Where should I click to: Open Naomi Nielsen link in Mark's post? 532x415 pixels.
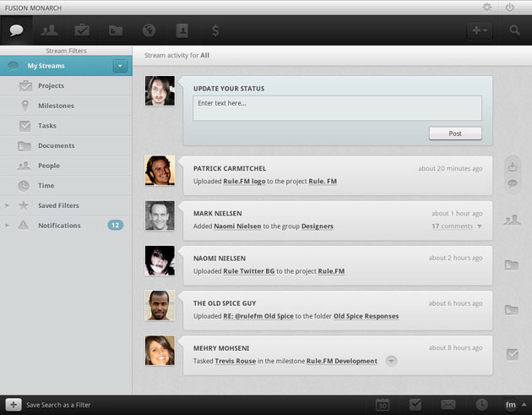[237, 227]
